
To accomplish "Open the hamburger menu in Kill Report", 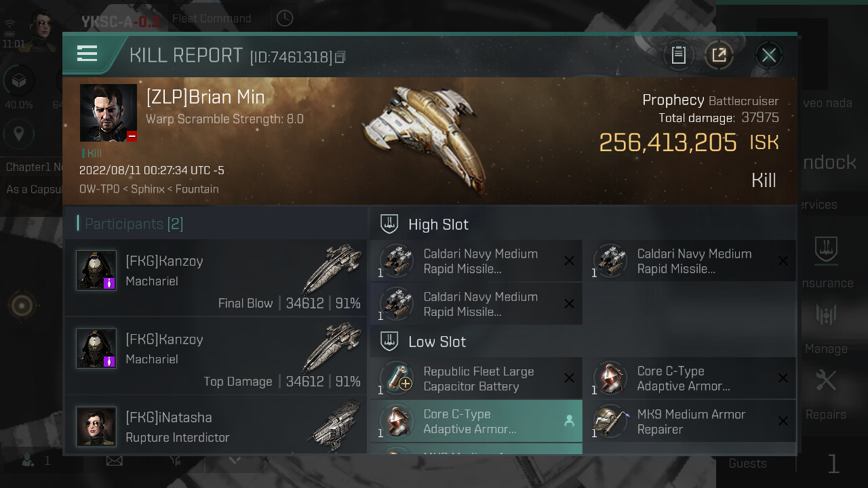I will (87, 54).
